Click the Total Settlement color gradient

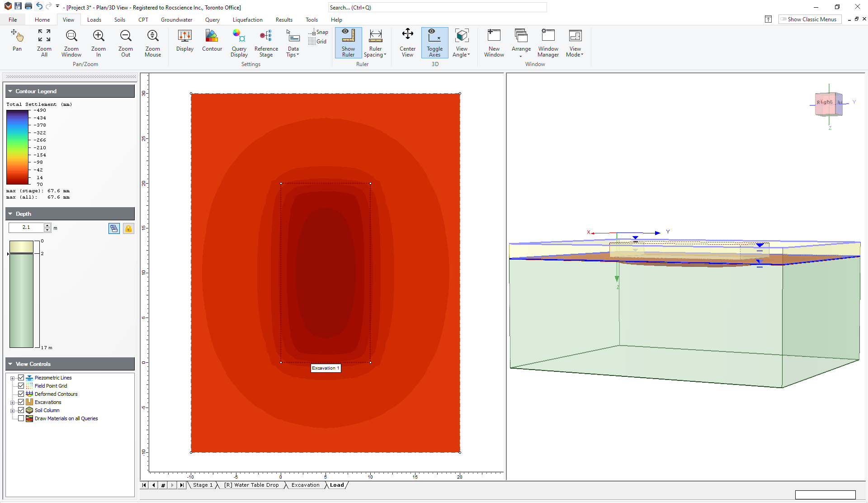point(18,147)
